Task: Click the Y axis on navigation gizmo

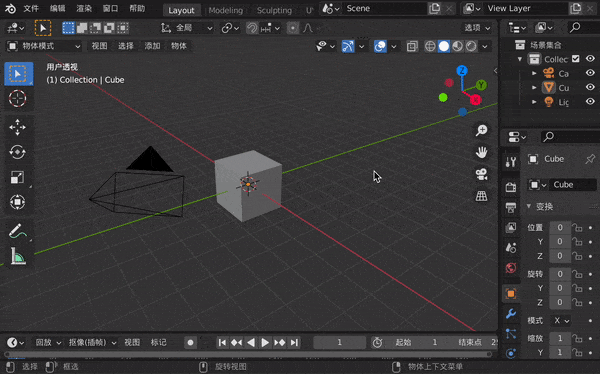Action: (481, 85)
